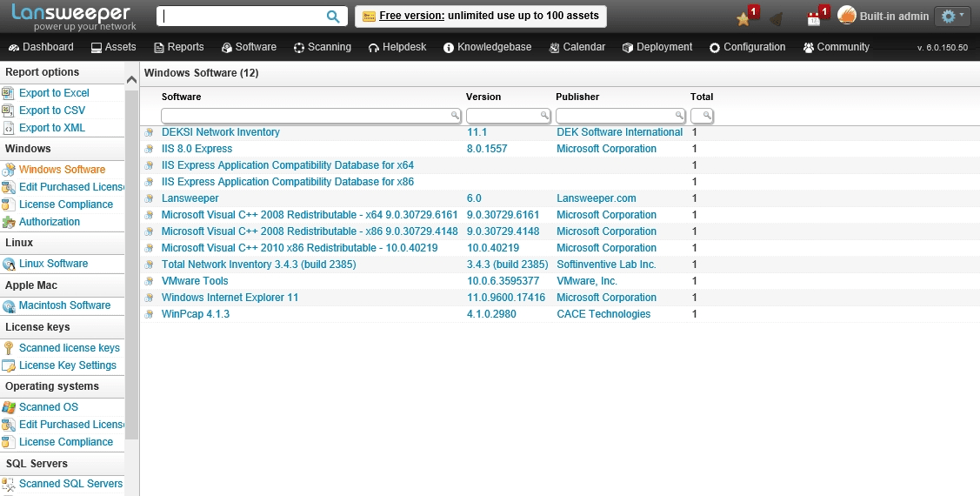The width and height of the screenshot is (980, 496).
Task: Click the Built-in admin avatar icon
Action: tap(846, 16)
